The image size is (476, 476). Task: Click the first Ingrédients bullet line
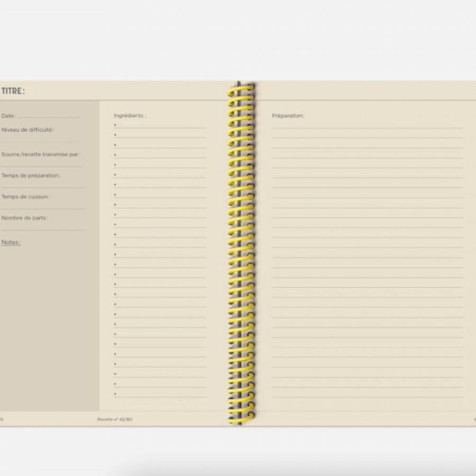point(160,125)
